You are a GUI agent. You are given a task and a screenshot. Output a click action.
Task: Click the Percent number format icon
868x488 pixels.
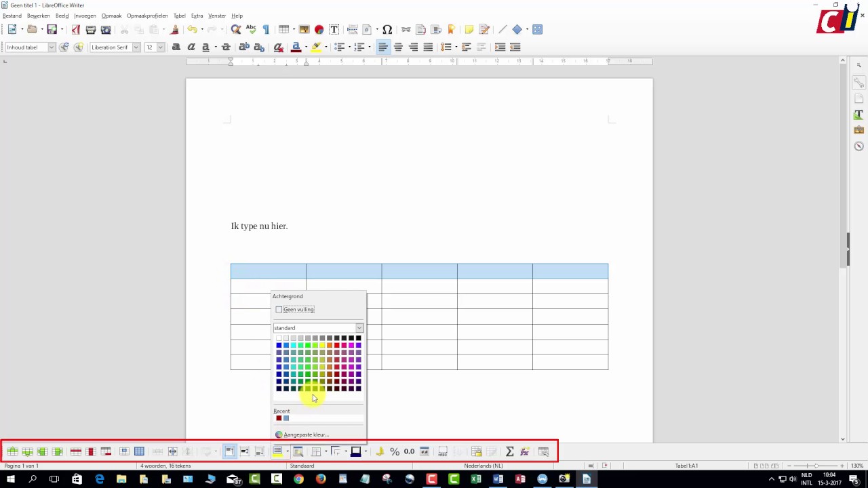tap(394, 451)
